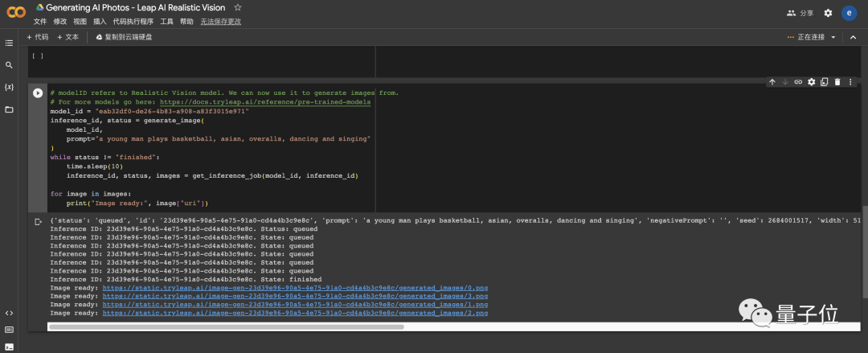
Task: Open the 代码执行程序 menu
Action: 133,22
